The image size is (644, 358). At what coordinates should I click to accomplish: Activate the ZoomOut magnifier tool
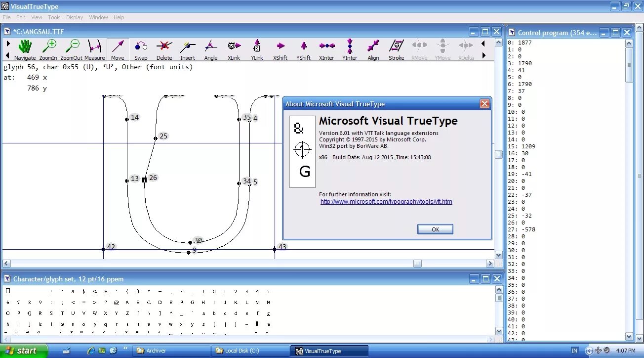[72, 50]
